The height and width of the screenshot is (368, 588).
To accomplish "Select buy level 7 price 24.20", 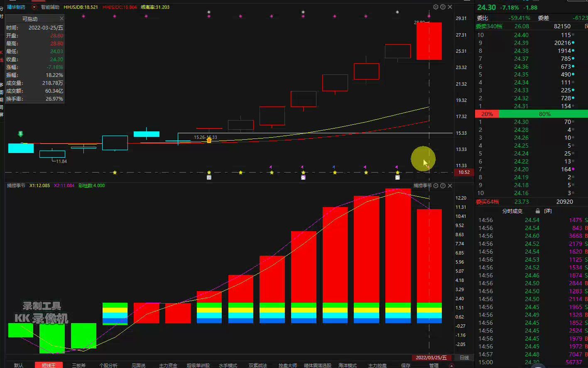I will tap(521, 169).
